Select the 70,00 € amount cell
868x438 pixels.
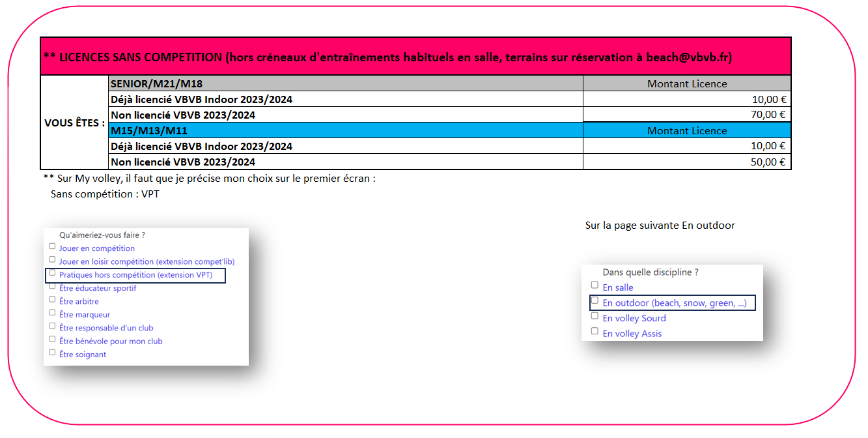(687, 115)
